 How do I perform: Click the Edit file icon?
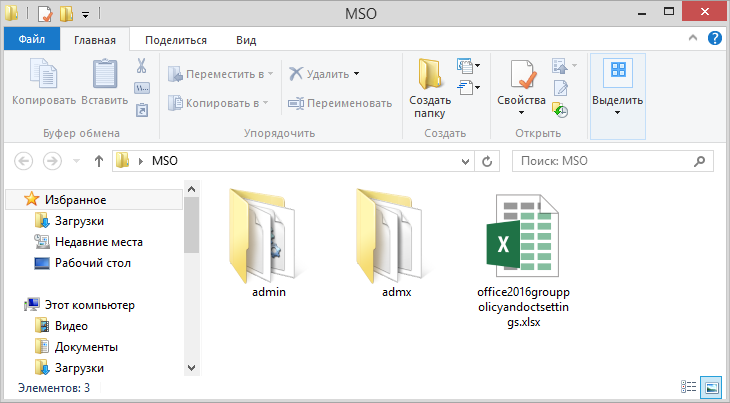point(561,87)
